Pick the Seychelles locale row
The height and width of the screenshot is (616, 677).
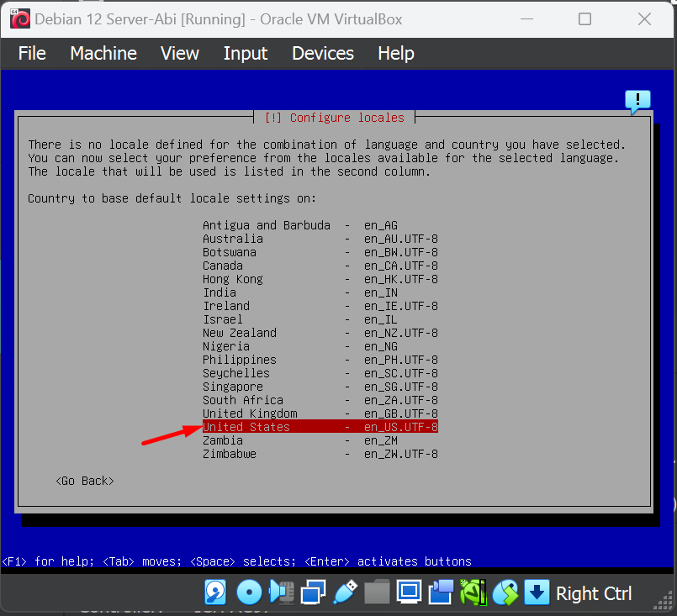[x=320, y=373]
